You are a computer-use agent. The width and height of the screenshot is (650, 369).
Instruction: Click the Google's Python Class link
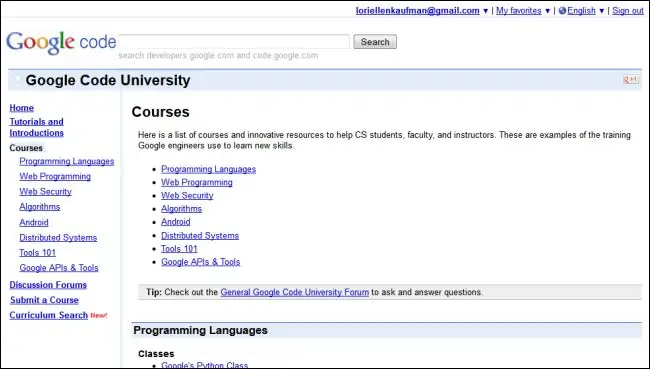click(205, 365)
